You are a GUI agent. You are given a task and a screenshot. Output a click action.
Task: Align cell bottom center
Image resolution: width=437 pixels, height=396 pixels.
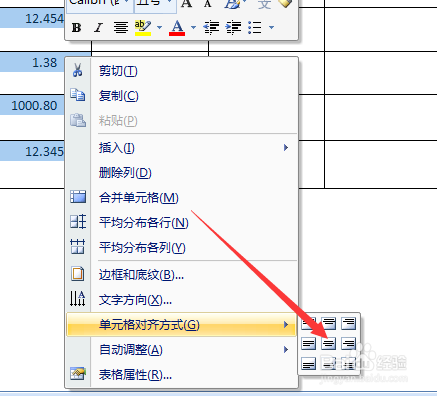[x=329, y=363]
